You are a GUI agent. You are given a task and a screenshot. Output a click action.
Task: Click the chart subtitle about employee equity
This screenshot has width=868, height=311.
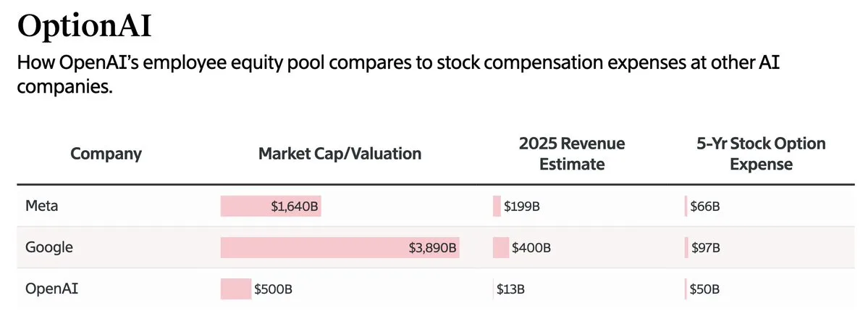(x=391, y=74)
